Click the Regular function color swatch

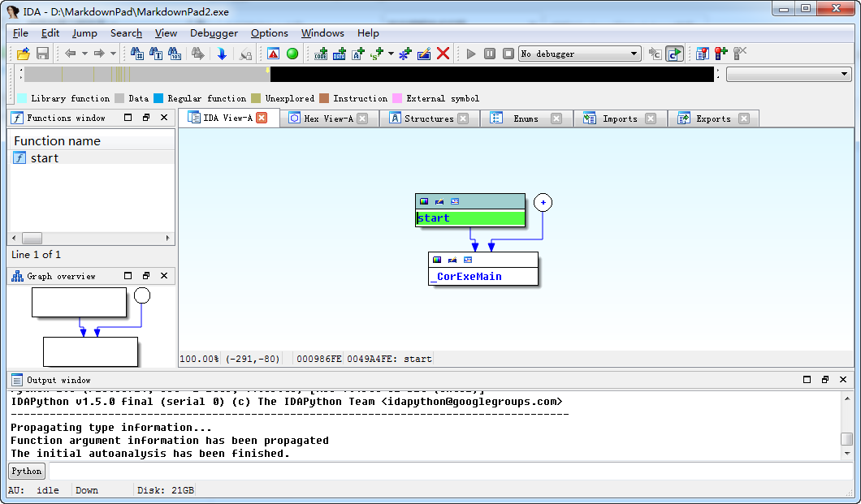(x=158, y=98)
